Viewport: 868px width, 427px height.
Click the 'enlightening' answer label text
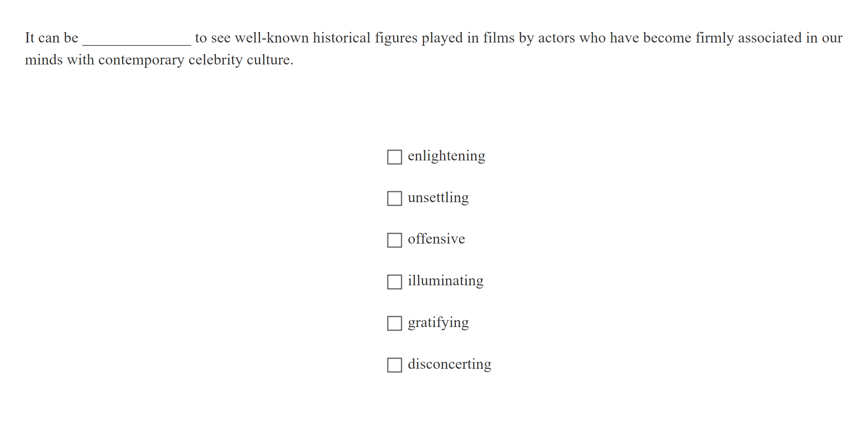point(446,156)
